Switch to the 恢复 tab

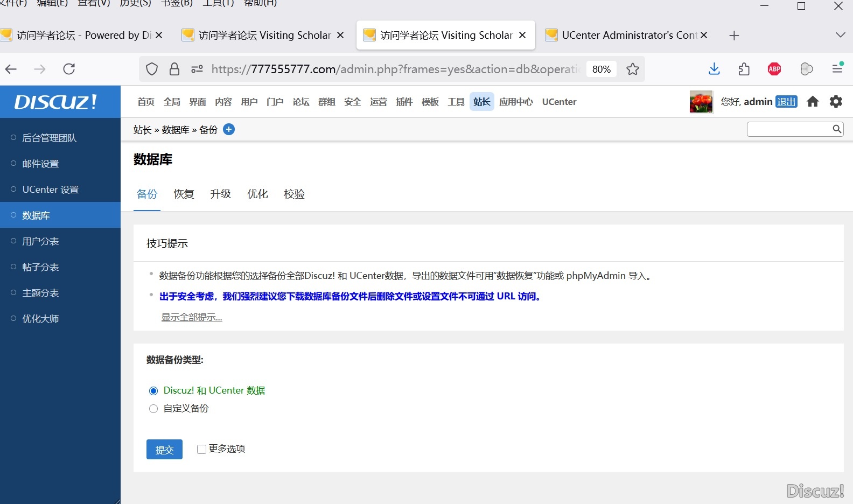tap(184, 194)
